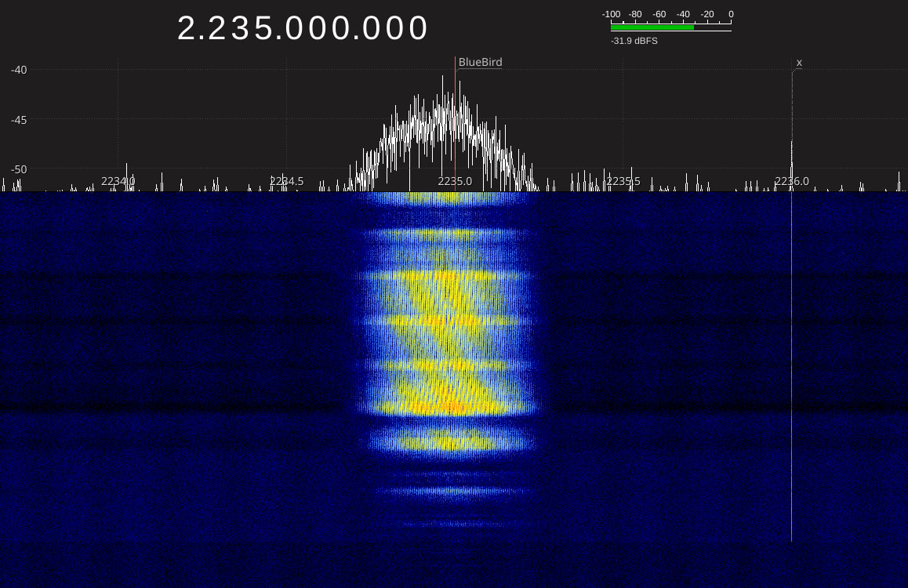The width and height of the screenshot is (908, 588).
Task: Click the -50 dB scale label
Action: [x=19, y=169]
